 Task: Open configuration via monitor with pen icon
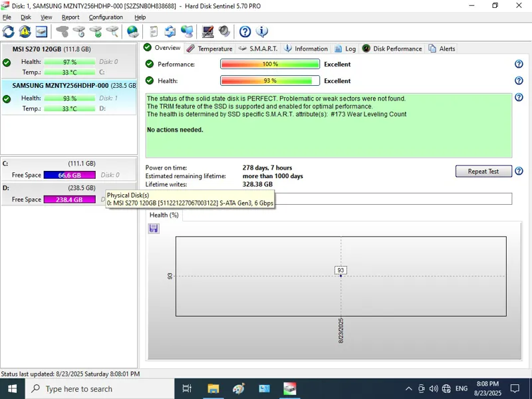coord(207,31)
